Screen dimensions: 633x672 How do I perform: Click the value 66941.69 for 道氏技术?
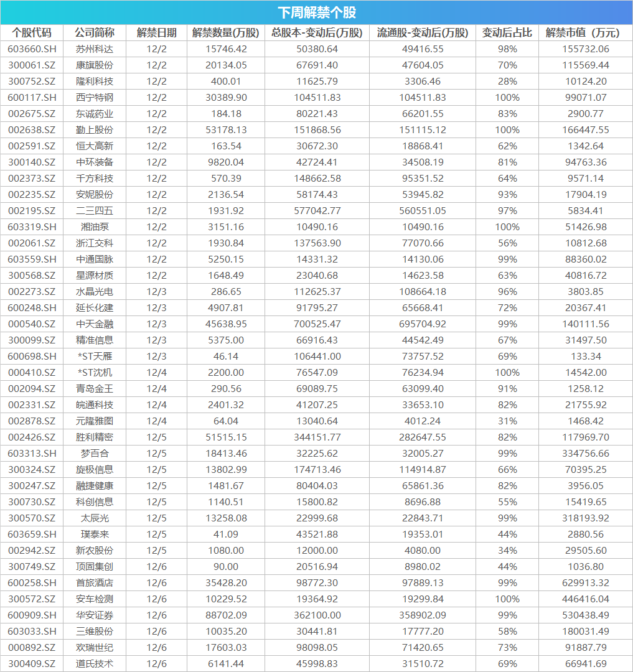pos(586,664)
